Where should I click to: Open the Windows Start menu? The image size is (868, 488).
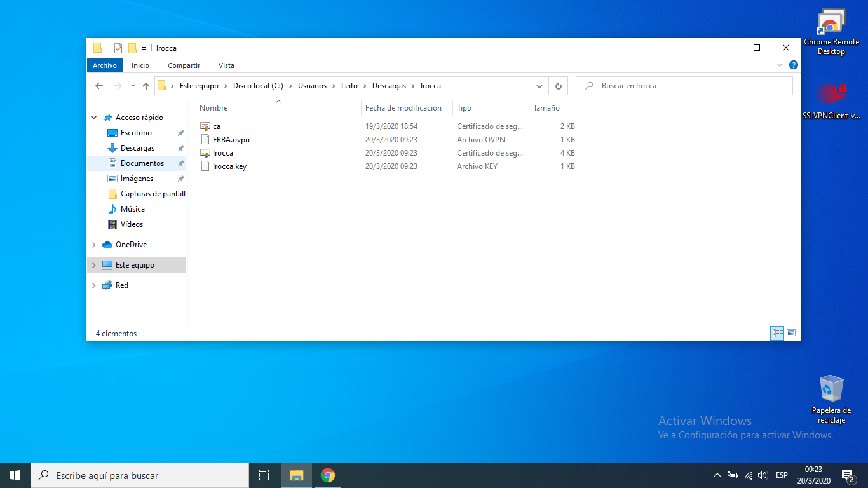coord(15,475)
